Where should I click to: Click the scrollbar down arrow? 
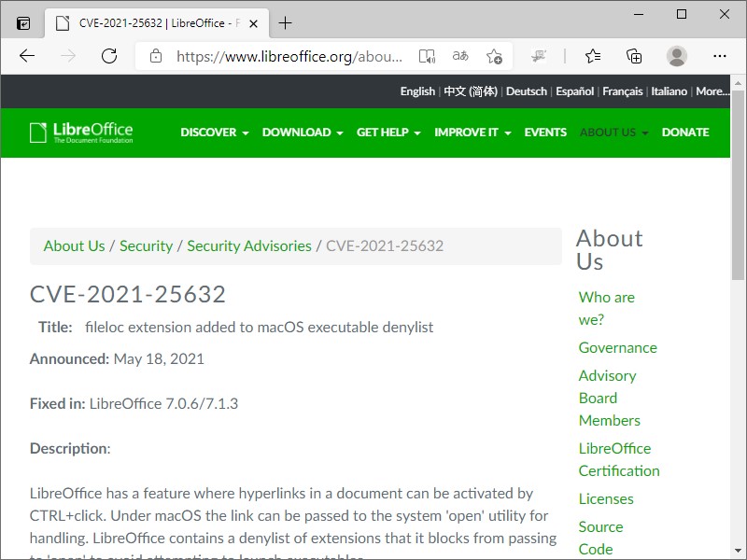click(x=738, y=551)
